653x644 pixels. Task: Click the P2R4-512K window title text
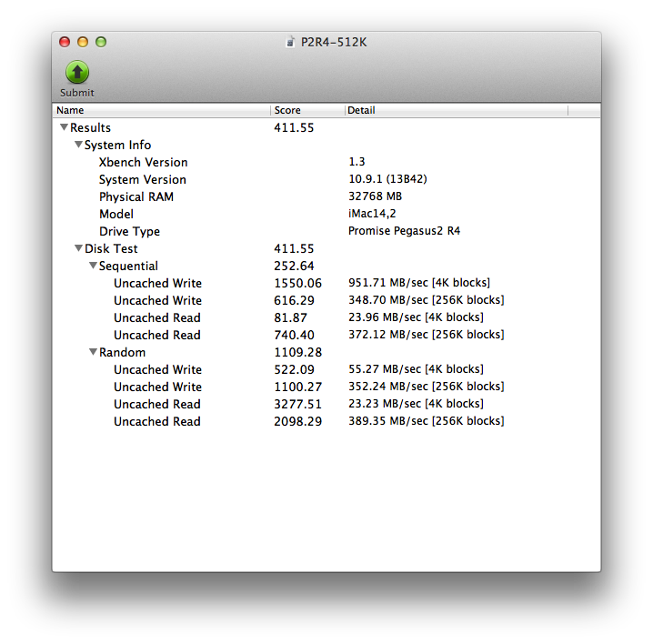pos(334,42)
